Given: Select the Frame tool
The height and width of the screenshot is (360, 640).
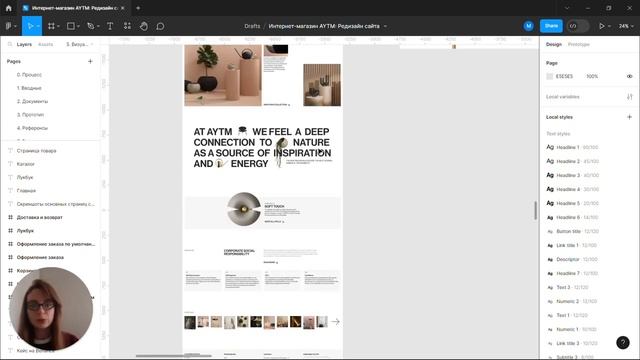Looking at the screenshot, I should [x=51, y=26].
